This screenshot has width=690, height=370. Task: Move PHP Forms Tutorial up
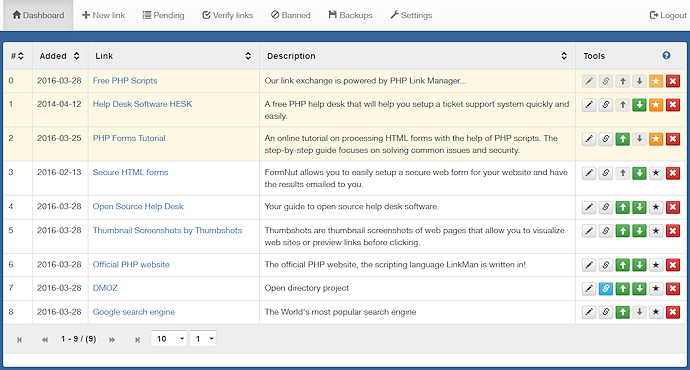(x=622, y=139)
